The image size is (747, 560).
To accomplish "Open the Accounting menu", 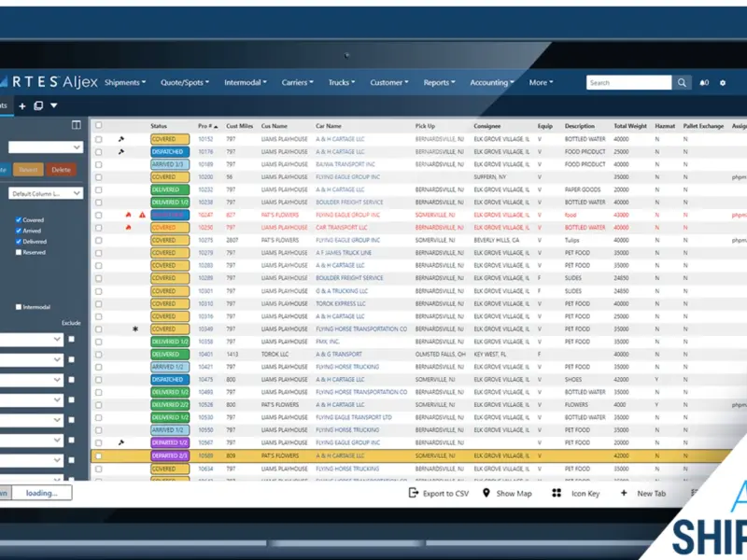I will 492,82.
